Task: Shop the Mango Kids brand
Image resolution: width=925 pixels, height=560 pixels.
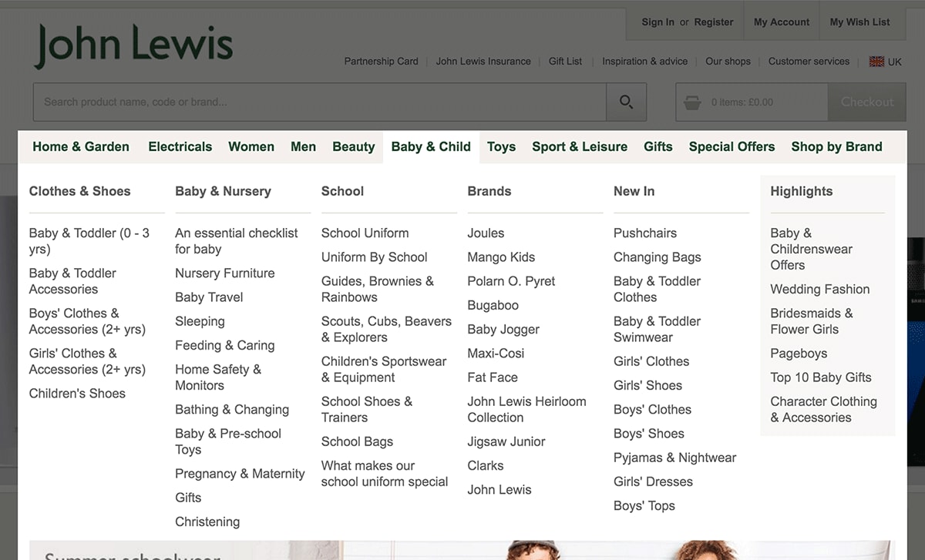Action: click(501, 257)
